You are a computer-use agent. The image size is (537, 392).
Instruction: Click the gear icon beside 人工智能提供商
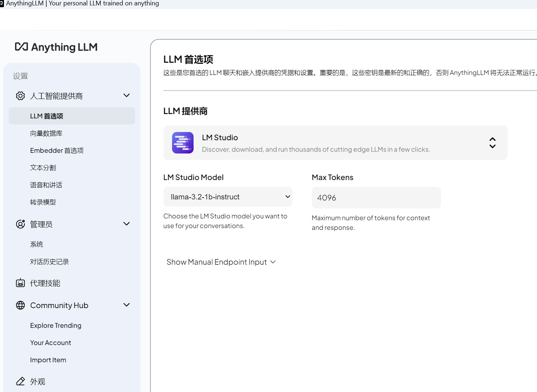20,96
